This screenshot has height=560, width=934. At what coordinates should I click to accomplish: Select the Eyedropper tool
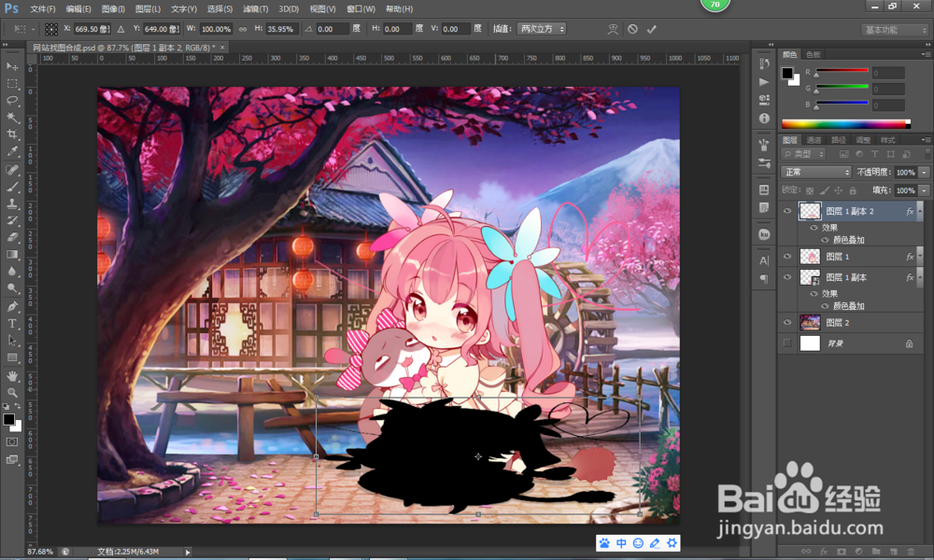tap(12, 151)
